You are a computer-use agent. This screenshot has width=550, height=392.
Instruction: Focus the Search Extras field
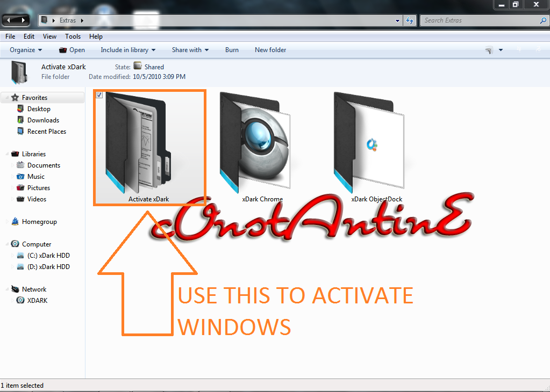(x=481, y=20)
